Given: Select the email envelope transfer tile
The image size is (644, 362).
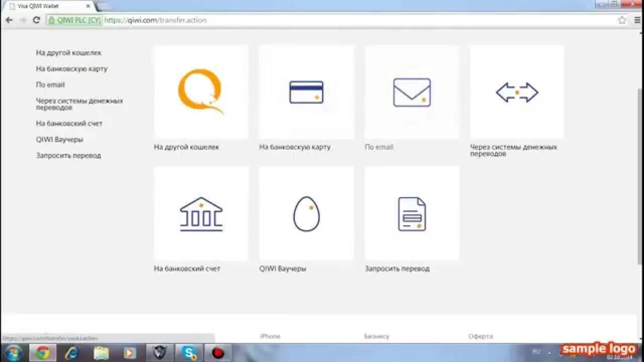Looking at the screenshot, I should [412, 92].
